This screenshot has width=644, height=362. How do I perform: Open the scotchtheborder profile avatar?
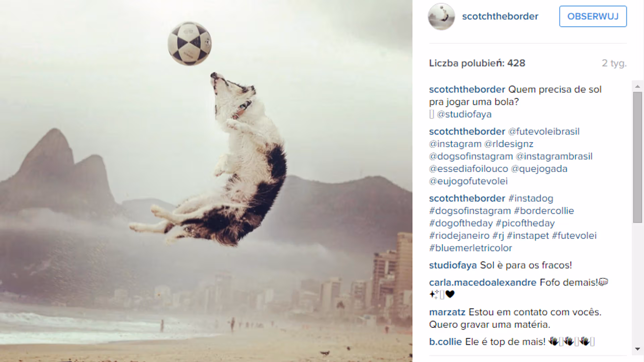click(441, 16)
